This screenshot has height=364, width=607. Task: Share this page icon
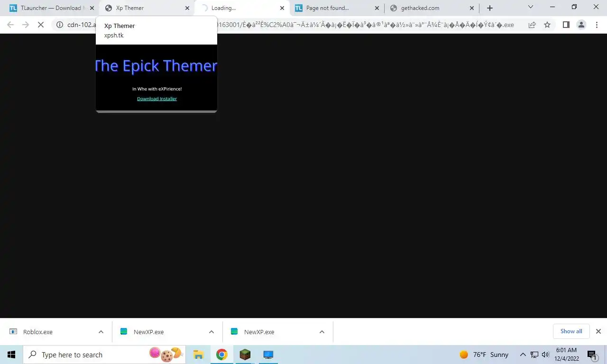click(x=532, y=25)
